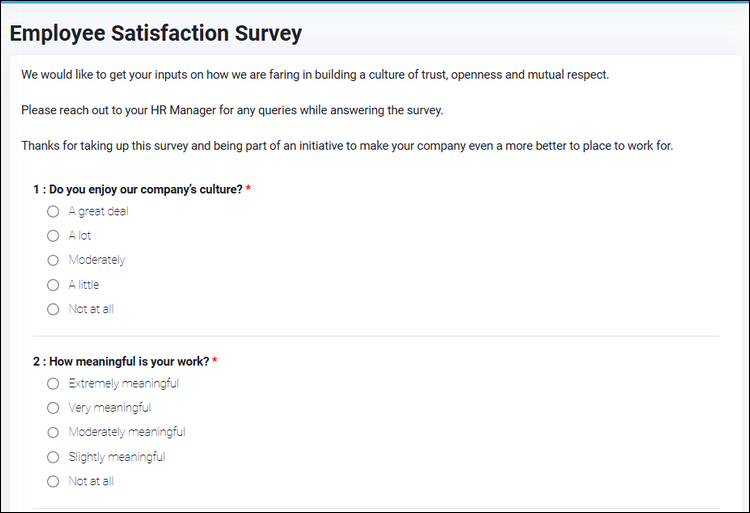Select the 'A little' radio button
The width and height of the screenshot is (750, 513).
pos(53,285)
